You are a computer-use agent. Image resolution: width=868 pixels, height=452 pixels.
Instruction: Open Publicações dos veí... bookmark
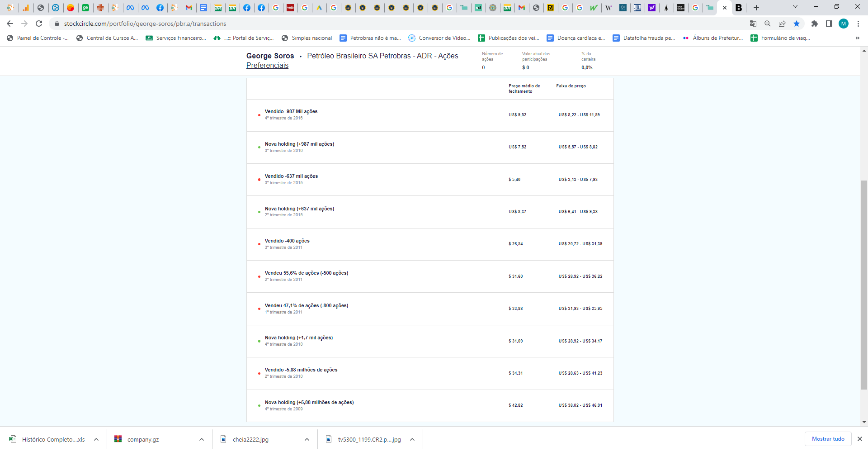509,38
